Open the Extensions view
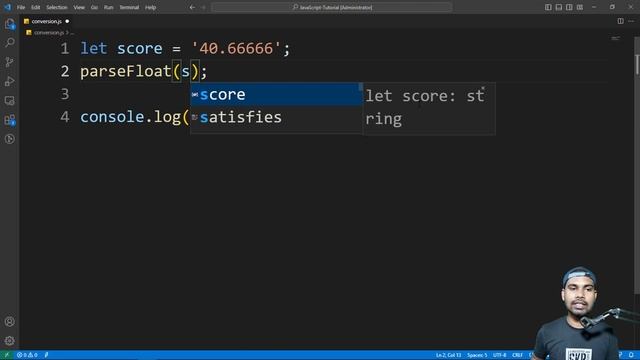The height and width of the screenshot is (360, 640). pyautogui.click(x=10, y=120)
